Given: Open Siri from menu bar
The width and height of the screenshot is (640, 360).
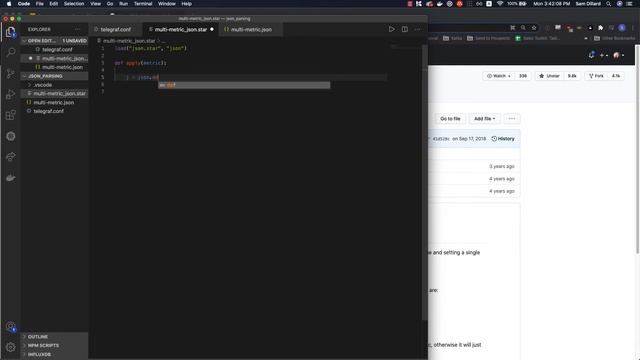Looking at the screenshot, I should click(620, 4).
